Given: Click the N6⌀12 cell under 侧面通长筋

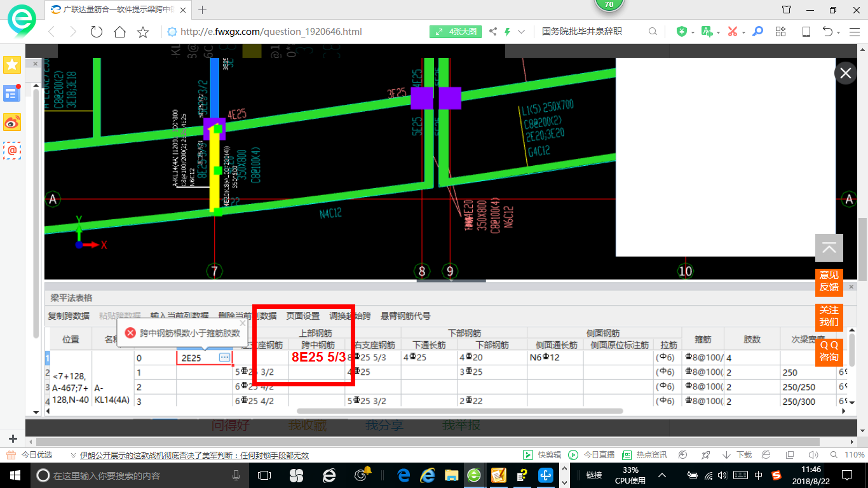Looking at the screenshot, I should (555, 358).
